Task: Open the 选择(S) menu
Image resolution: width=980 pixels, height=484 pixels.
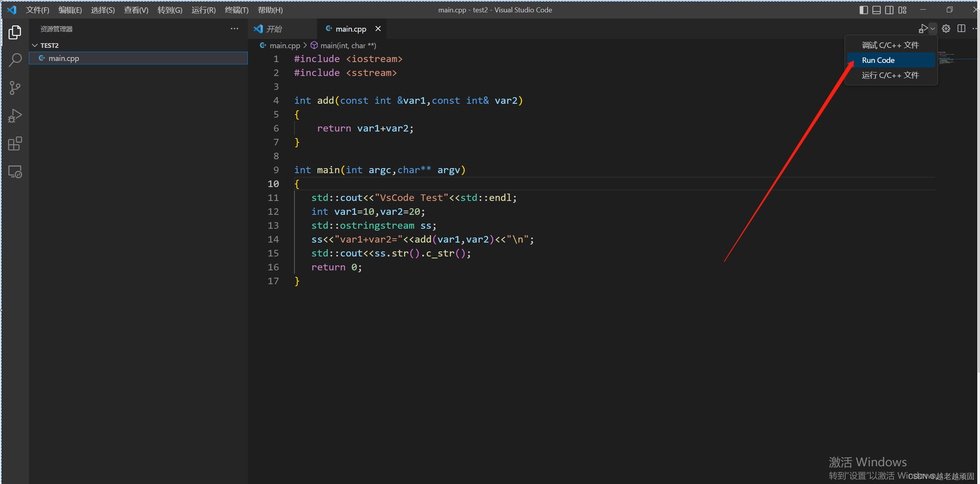Action: click(x=103, y=10)
